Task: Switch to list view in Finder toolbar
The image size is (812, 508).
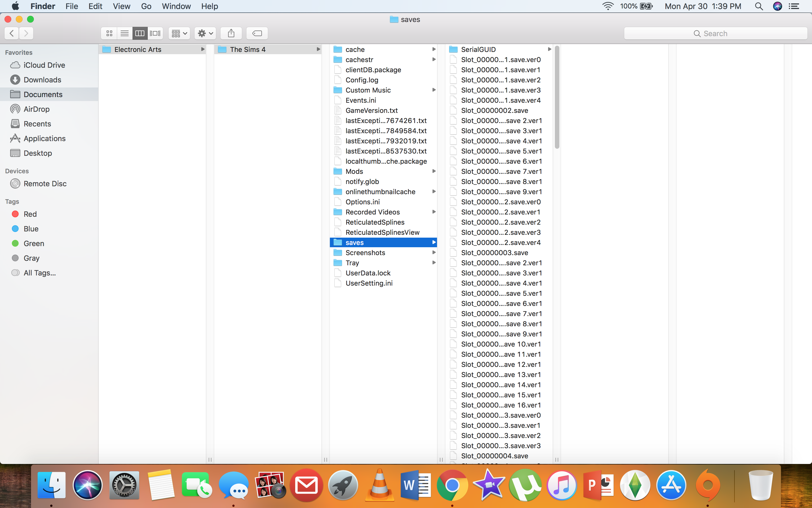Action: tap(125, 33)
